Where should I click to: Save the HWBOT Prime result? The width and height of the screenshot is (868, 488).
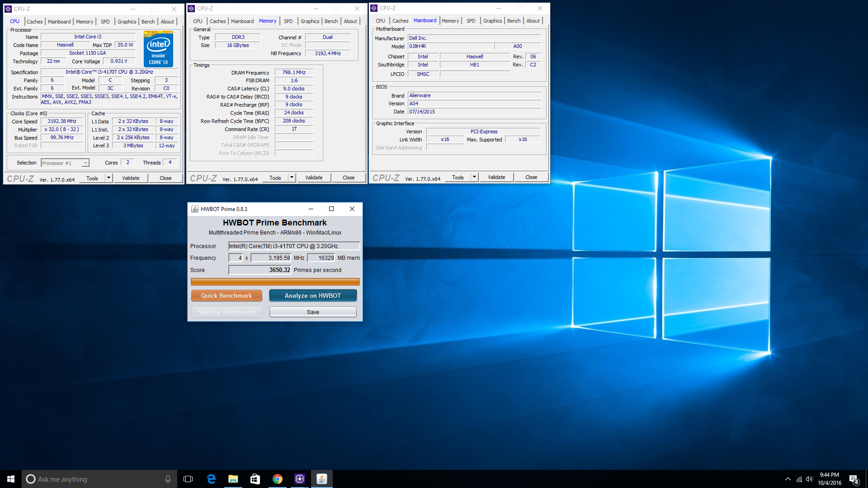313,312
